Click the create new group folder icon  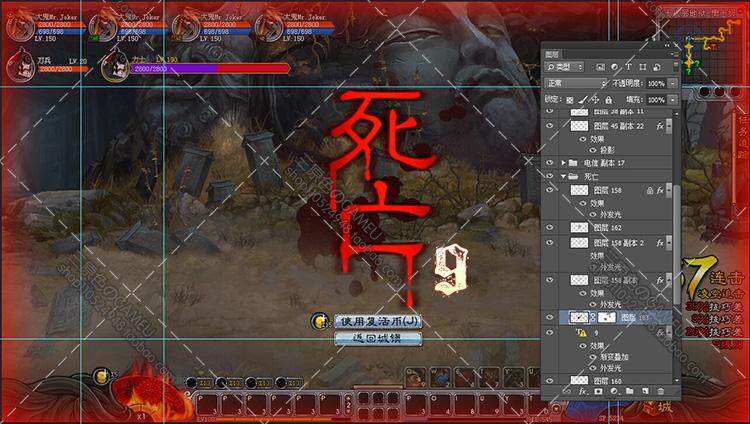(629, 391)
